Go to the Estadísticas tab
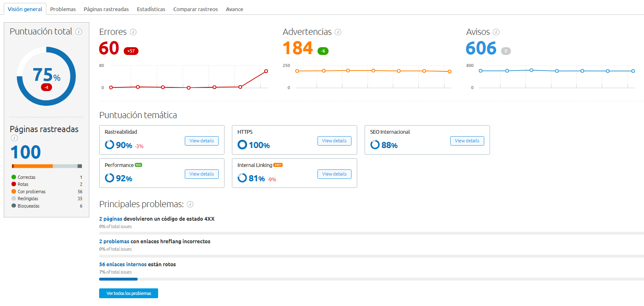 click(151, 9)
